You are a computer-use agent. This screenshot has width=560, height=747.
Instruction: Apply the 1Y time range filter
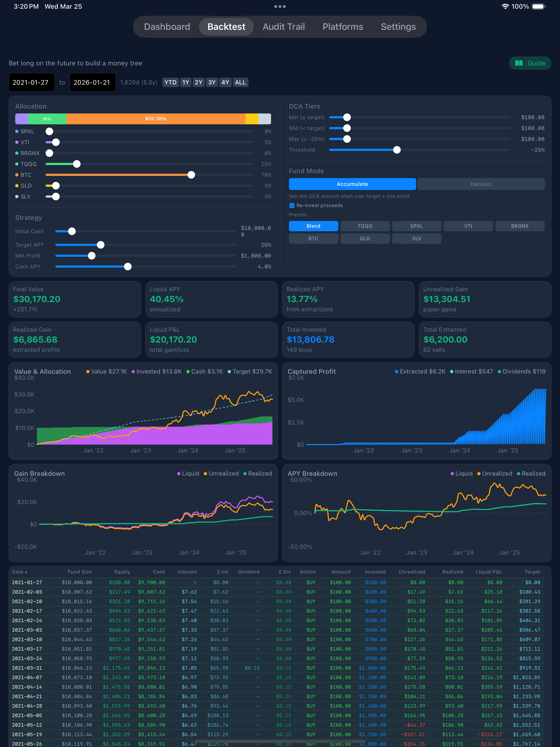185,83
